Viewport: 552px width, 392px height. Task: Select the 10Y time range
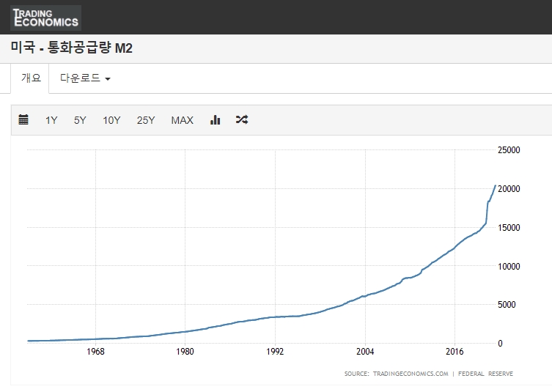point(111,120)
